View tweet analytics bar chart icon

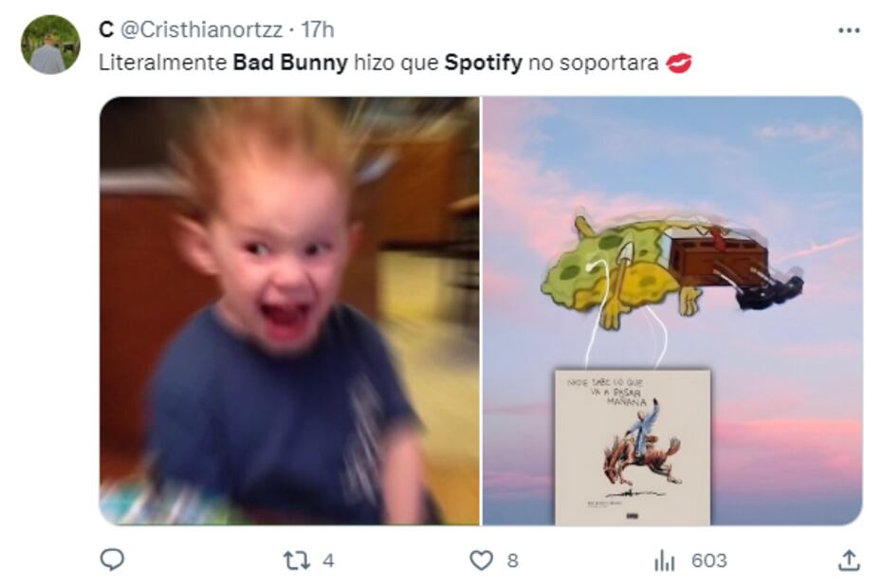[665, 560]
